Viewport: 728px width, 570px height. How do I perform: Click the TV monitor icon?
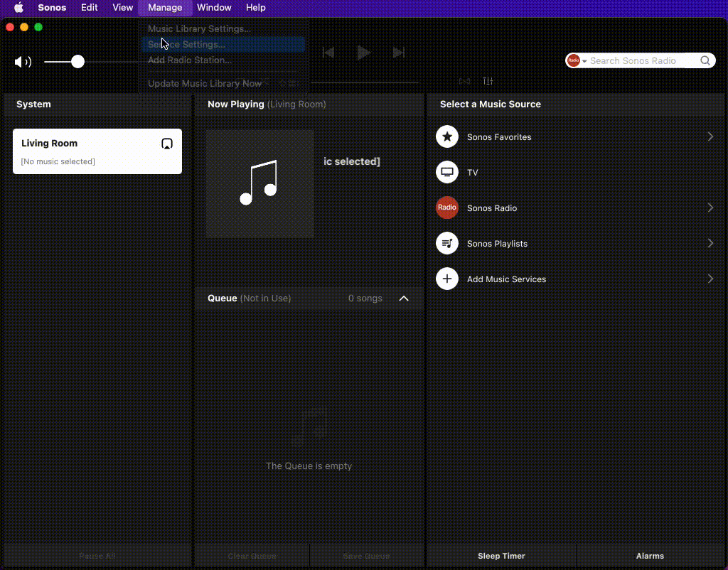pos(447,172)
